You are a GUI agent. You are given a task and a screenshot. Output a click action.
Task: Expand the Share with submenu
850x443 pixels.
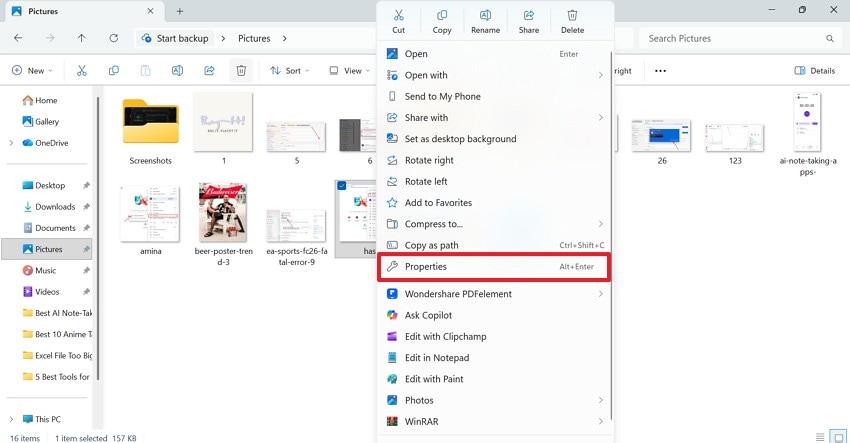click(600, 118)
